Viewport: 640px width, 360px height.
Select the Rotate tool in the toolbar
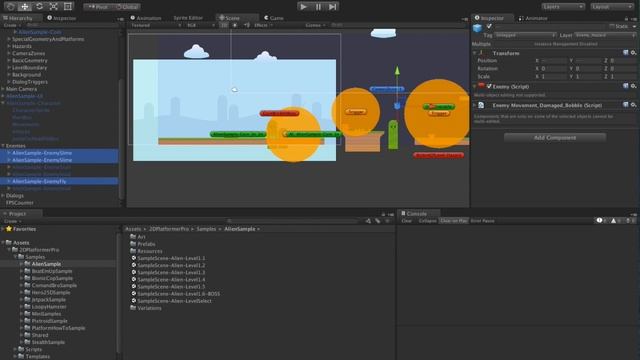[x=39, y=7]
